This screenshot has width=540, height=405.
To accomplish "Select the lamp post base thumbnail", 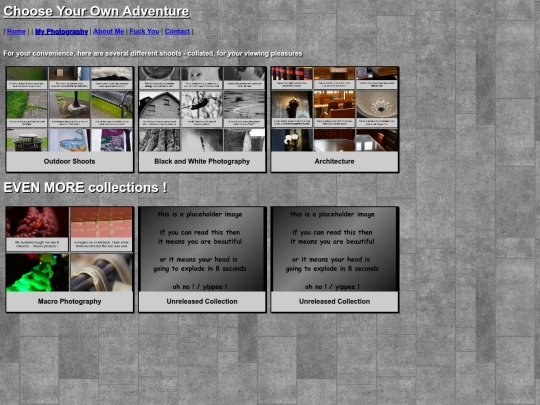I will (70, 105).
